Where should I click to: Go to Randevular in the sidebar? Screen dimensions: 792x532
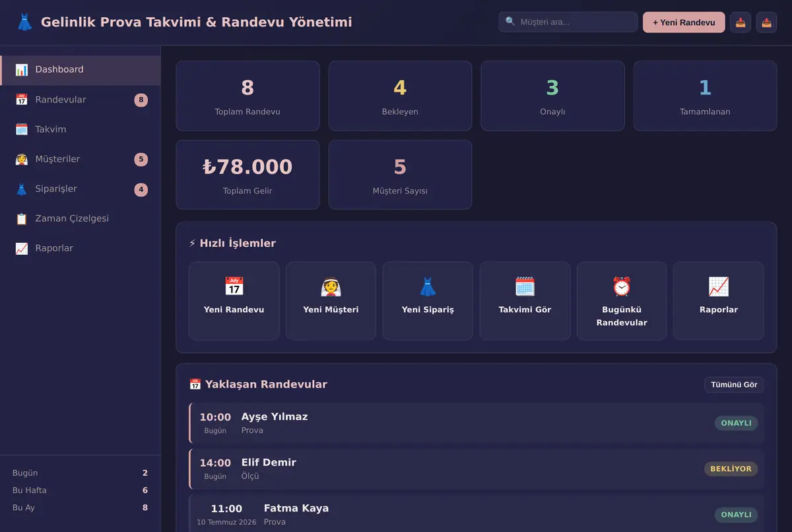tap(81, 100)
